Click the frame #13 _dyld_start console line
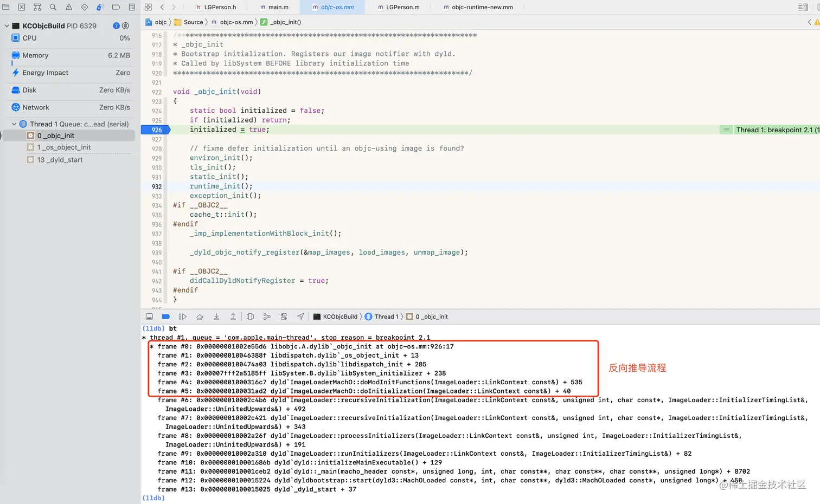This screenshot has height=504, width=820. [257, 489]
